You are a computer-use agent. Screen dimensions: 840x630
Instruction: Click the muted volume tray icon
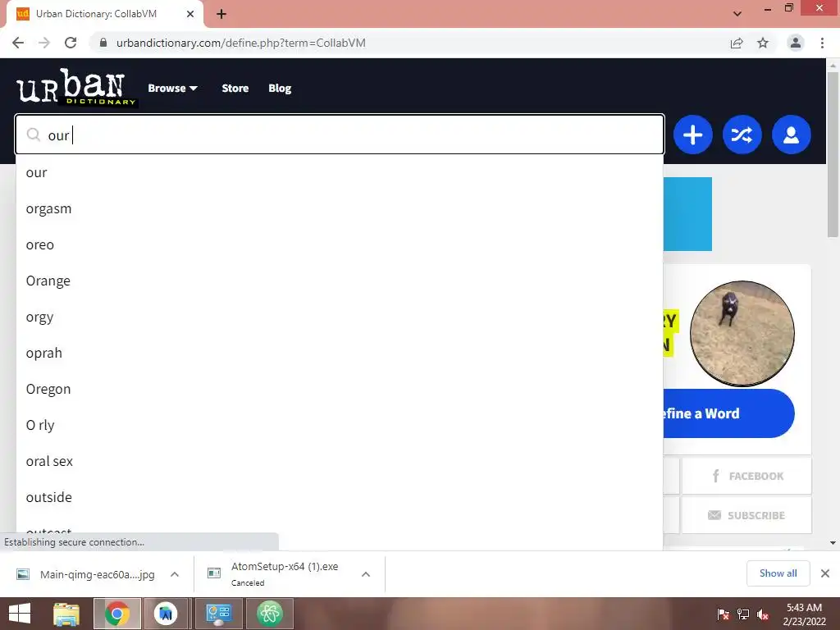pos(763,614)
